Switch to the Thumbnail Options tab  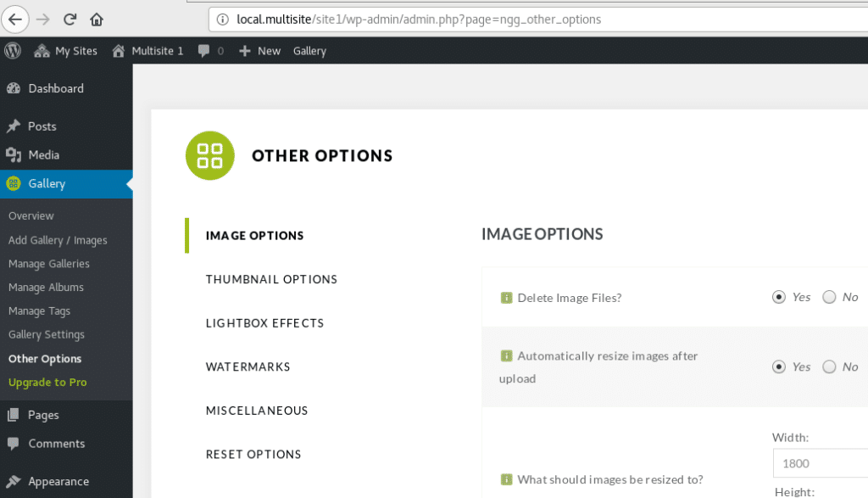point(271,279)
